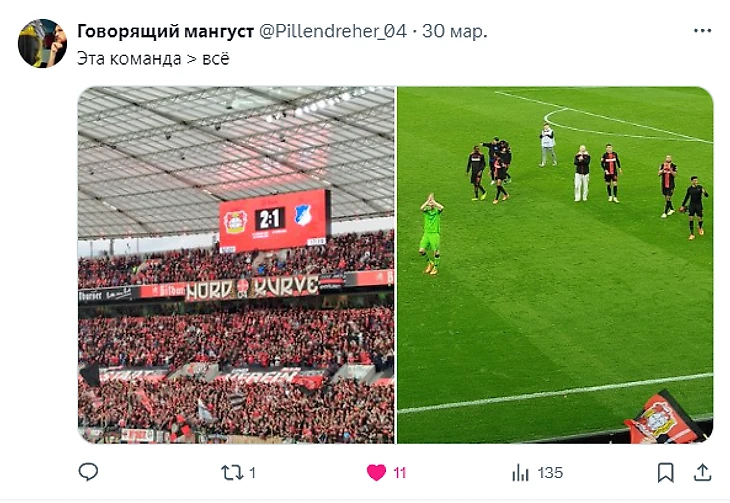Click the retweet arrows icon
This screenshot has height=503, width=730.
coord(232,473)
